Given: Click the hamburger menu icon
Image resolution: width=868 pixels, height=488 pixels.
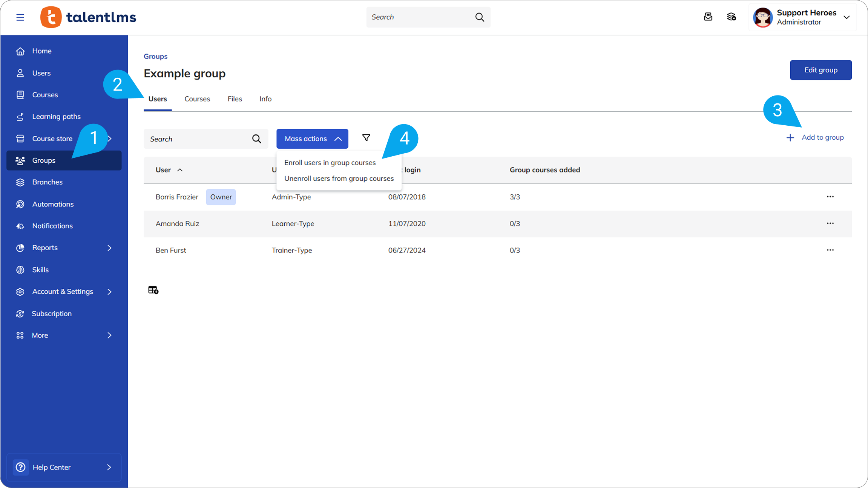Looking at the screenshot, I should pyautogui.click(x=20, y=17).
